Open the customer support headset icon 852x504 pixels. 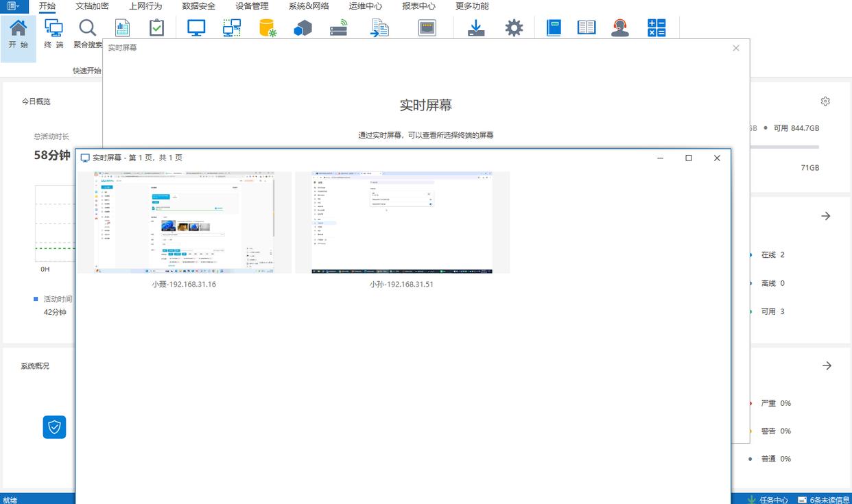620,28
